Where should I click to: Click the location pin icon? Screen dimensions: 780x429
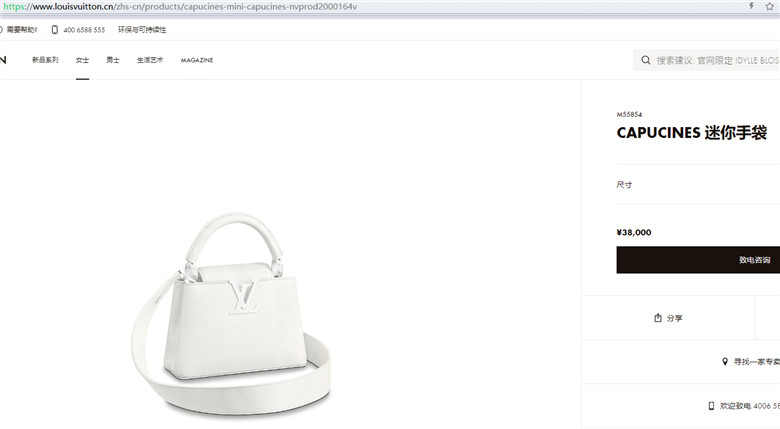(x=725, y=362)
